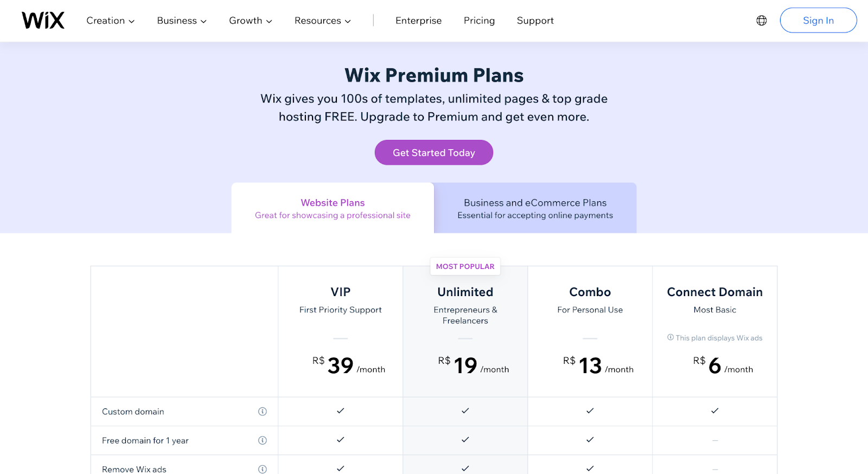This screenshot has width=868, height=474.
Task: Switch to Business and eCommerce Plans tab
Action: (x=535, y=208)
